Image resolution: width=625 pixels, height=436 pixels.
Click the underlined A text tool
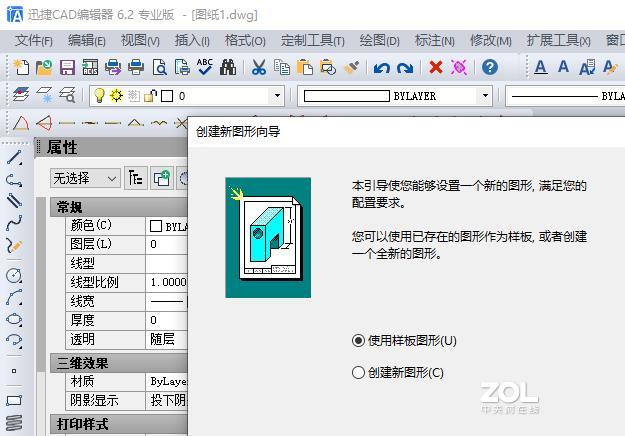coord(540,67)
